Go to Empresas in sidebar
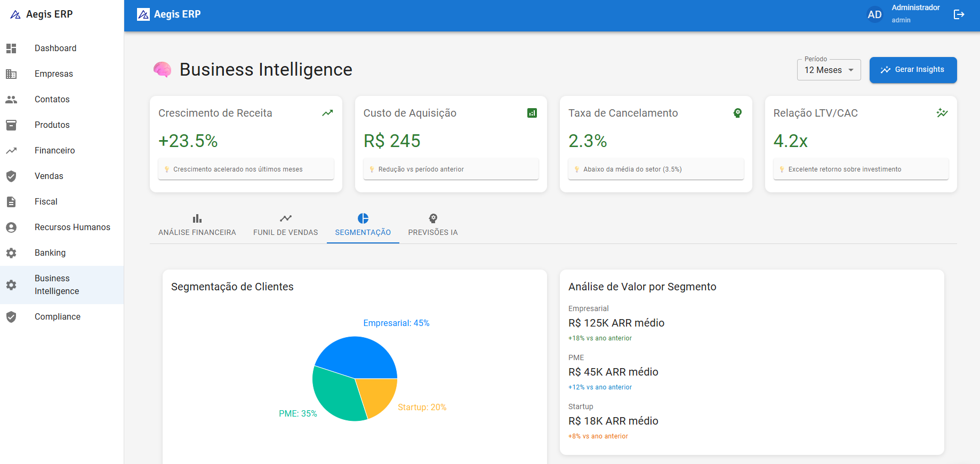Viewport: 980px width, 464px height. click(x=62, y=74)
